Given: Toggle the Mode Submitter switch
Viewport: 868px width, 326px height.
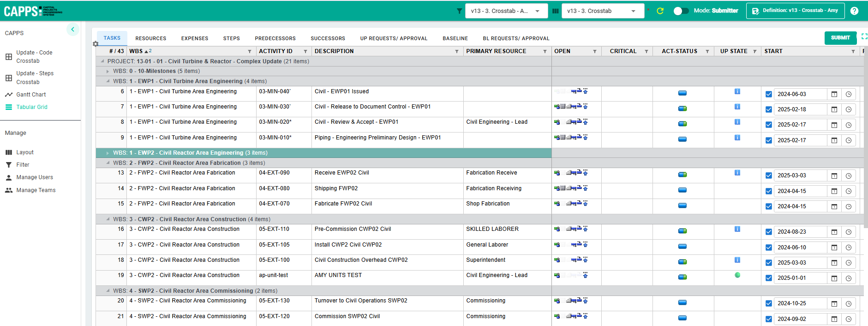Looking at the screenshot, I should coord(681,11).
